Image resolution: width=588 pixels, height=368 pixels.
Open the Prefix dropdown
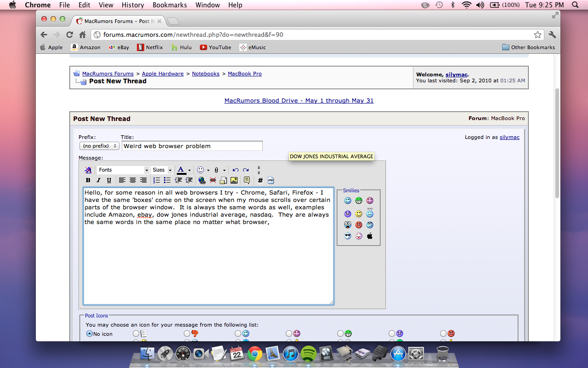click(x=99, y=146)
